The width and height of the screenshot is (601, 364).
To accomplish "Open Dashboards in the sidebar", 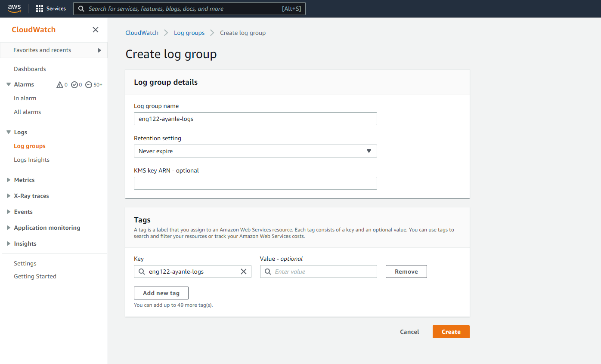I will 30,69.
